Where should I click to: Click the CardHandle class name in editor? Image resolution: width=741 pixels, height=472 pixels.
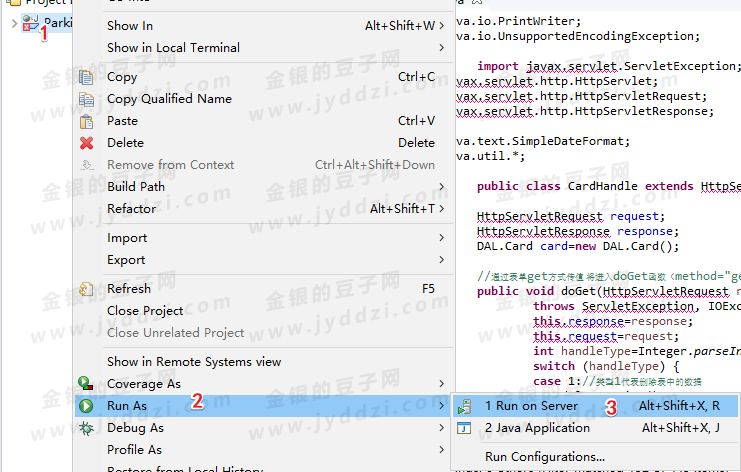click(603, 186)
